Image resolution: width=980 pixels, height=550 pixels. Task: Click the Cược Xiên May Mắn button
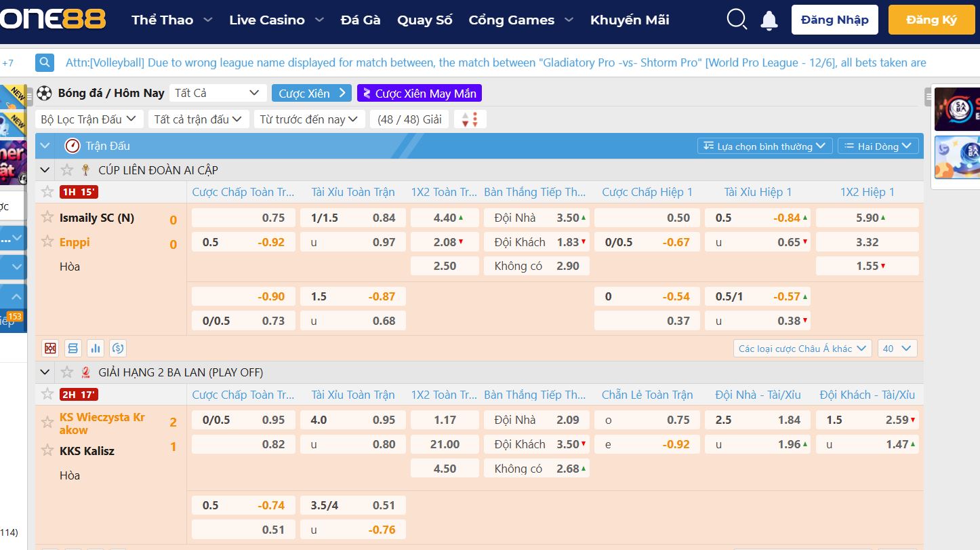click(x=420, y=93)
